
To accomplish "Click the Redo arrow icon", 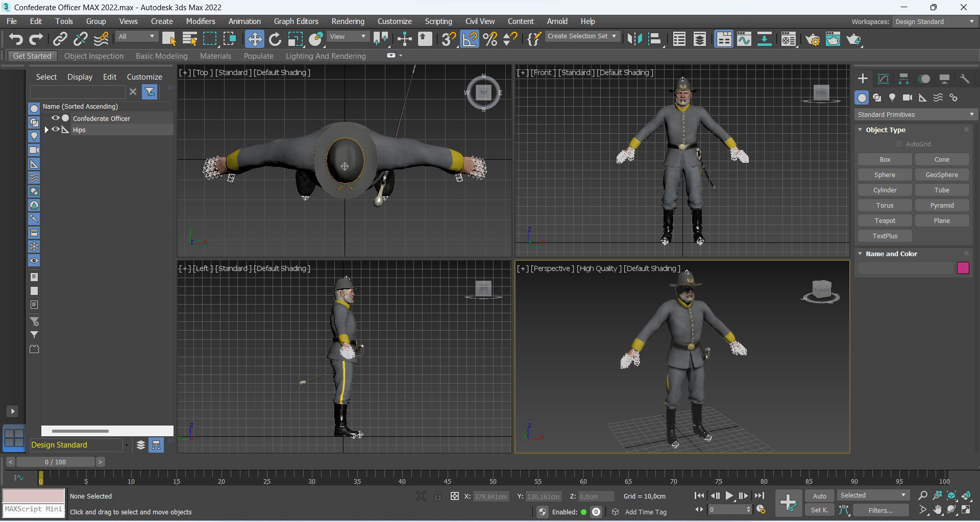I will coord(36,39).
